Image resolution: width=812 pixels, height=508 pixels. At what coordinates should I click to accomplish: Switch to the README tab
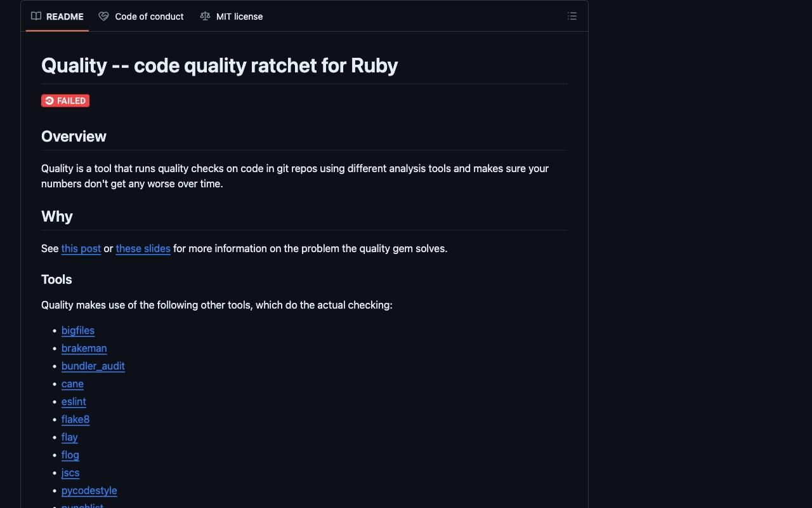pos(57,17)
